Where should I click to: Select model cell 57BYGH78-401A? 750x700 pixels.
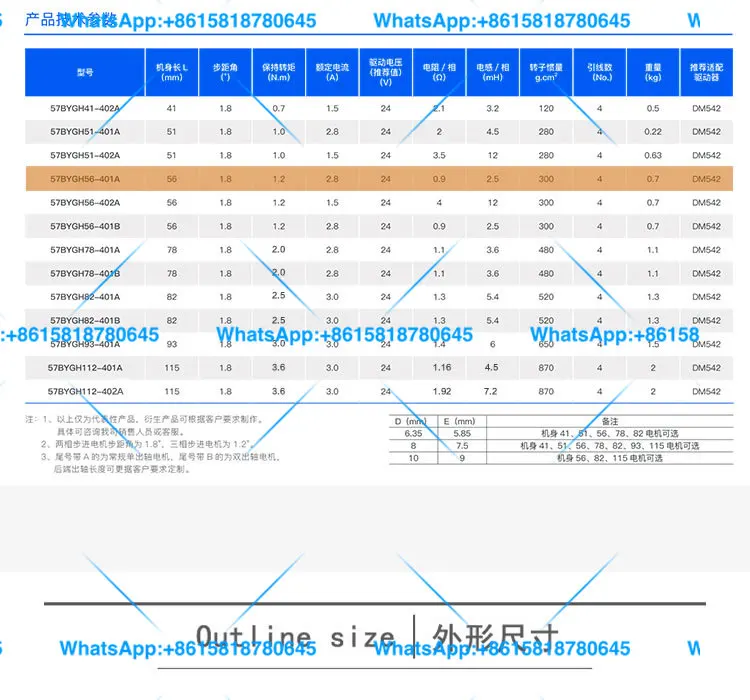pos(85,250)
